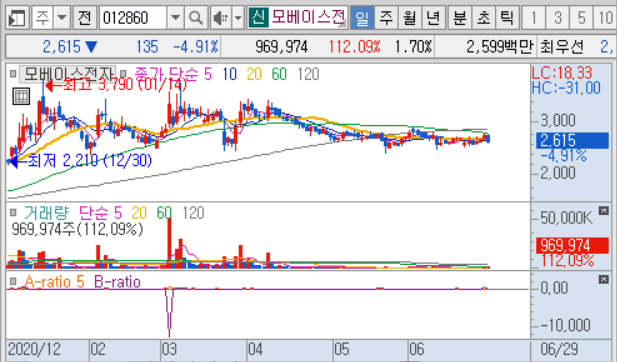Screen dimensions: 617x362
Task: Click the B-ratio legend label
Action: point(117,282)
